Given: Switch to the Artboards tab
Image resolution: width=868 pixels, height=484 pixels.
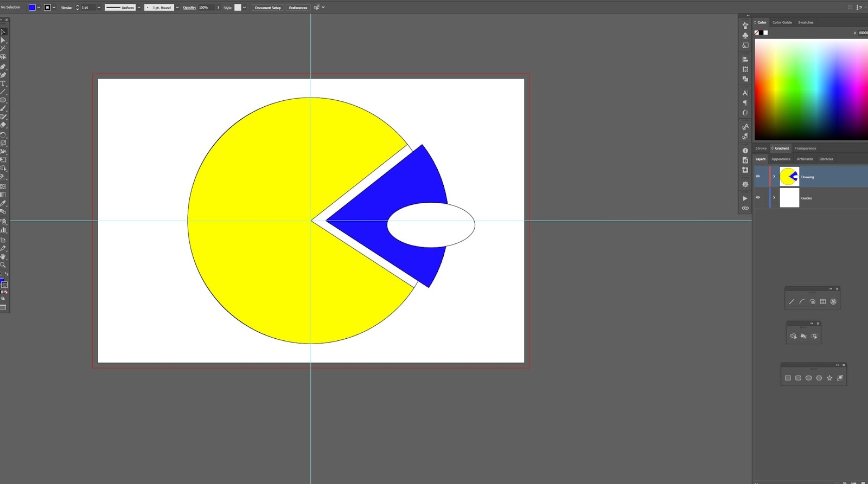Looking at the screenshot, I should tap(805, 159).
